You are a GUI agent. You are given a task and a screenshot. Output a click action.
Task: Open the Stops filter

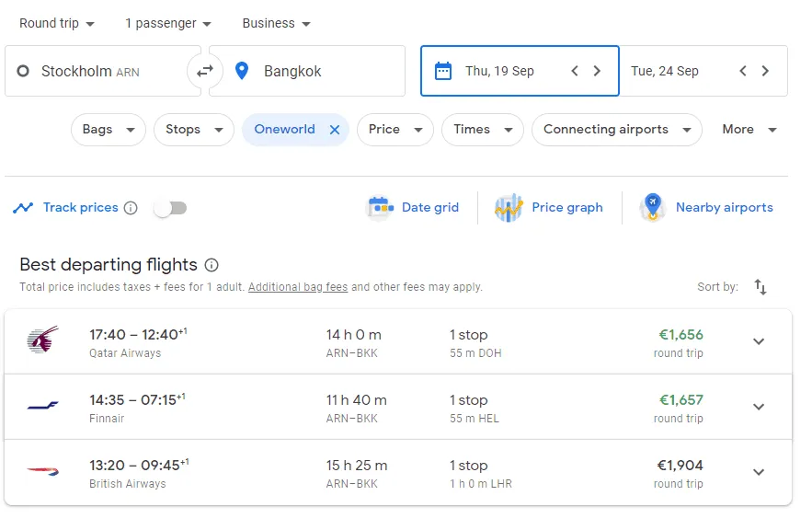pos(193,130)
